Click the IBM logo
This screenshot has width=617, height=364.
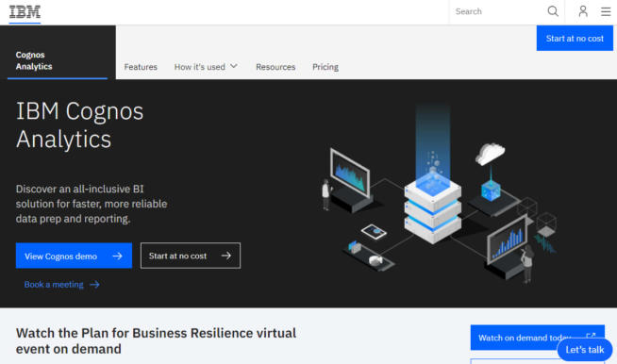pyautogui.click(x=25, y=12)
